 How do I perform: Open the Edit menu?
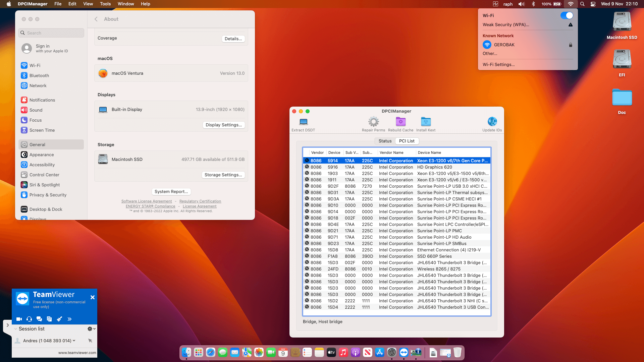pyautogui.click(x=72, y=4)
